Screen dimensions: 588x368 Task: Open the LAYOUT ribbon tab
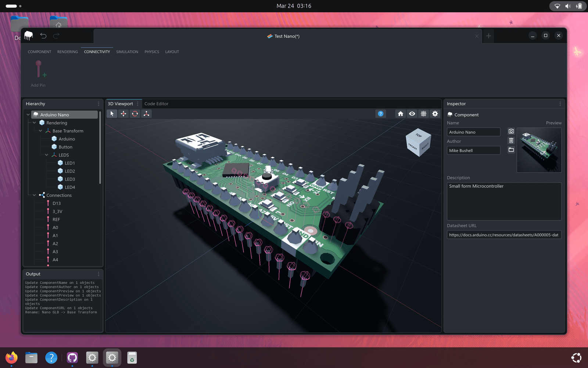click(x=172, y=52)
